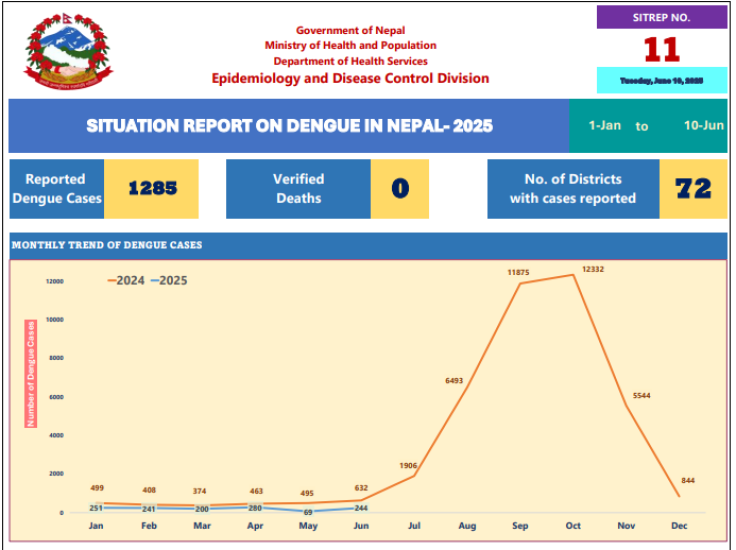Screen dimensions: 736x550
Task: Click the May x-axis month label
Action: [x=308, y=526]
